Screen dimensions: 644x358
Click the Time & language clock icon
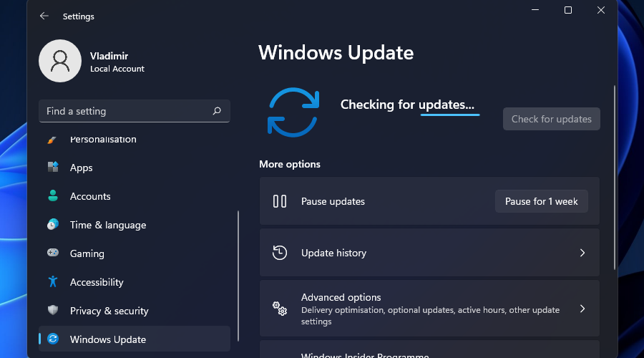click(x=53, y=224)
